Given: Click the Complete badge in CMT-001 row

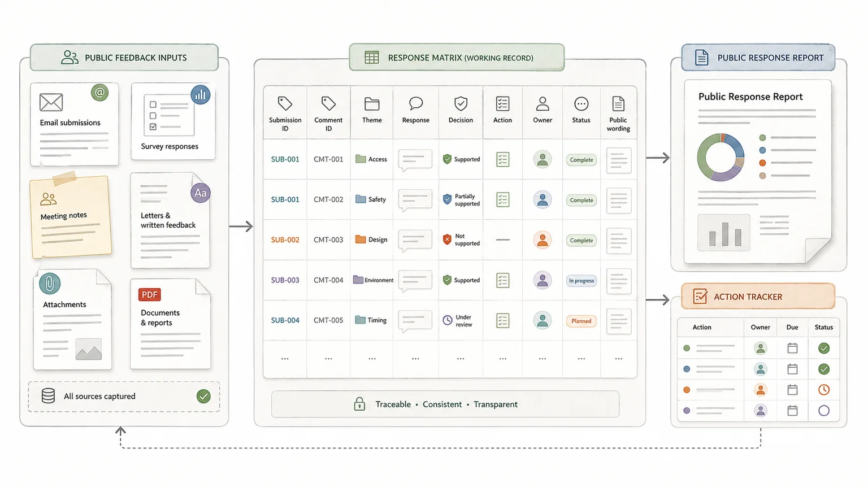Looking at the screenshot, I should 581,160.
